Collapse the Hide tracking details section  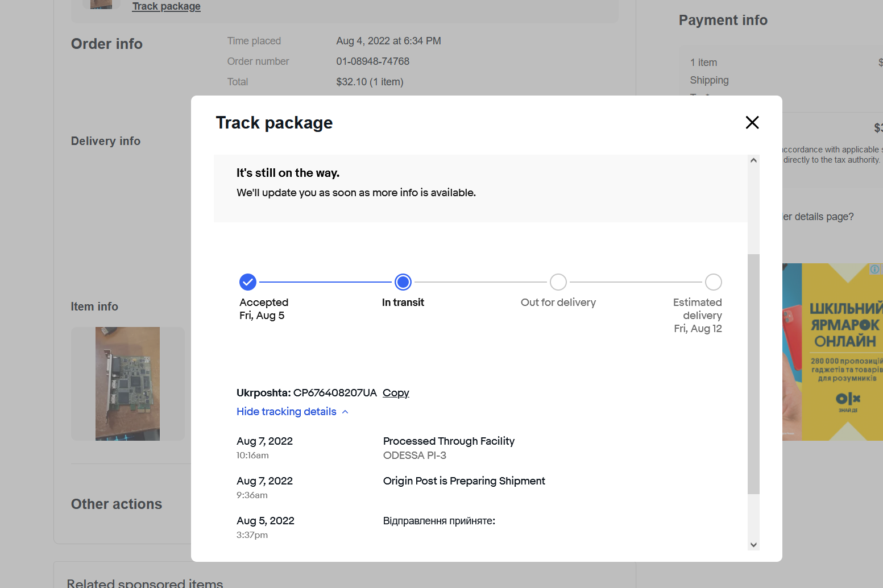[x=287, y=412]
